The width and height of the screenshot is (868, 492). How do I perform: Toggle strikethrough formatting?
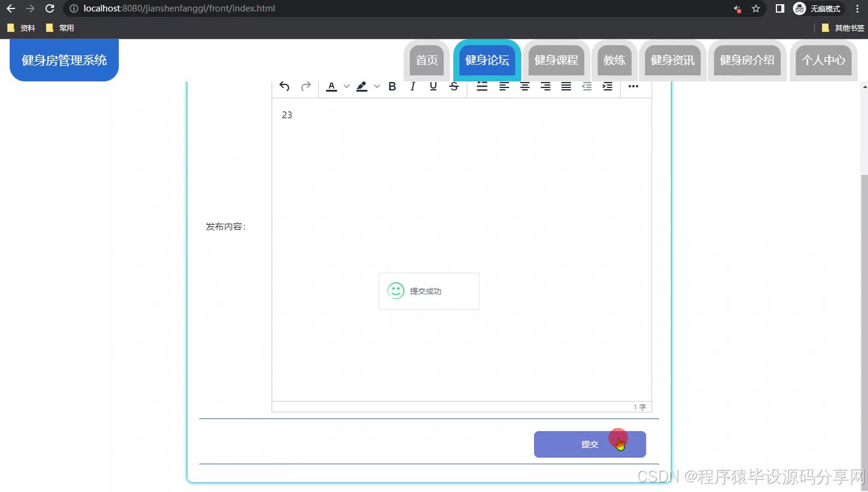click(454, 86)
